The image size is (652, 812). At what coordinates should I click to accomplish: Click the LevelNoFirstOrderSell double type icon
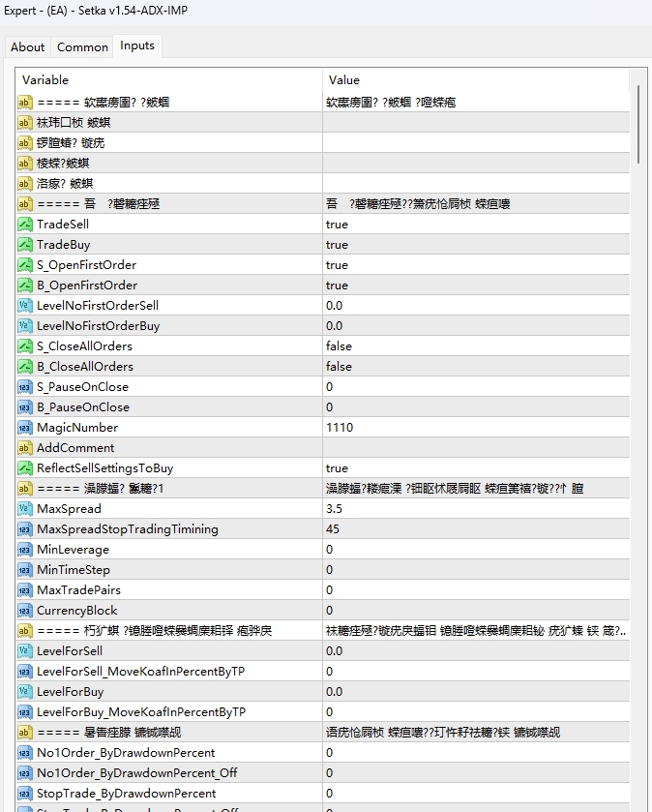[x=25, y=306]
